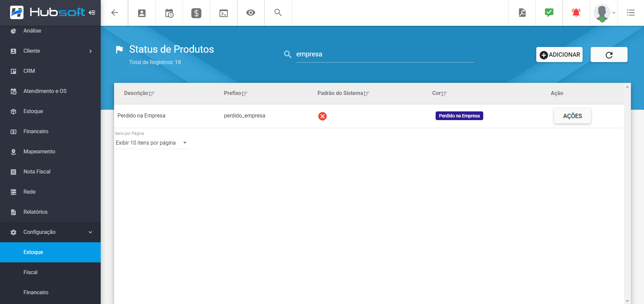Viewport: 644px width, 304px height.
Task: Click the search magnifier beside empresa field
Action: tap(288, 54)
